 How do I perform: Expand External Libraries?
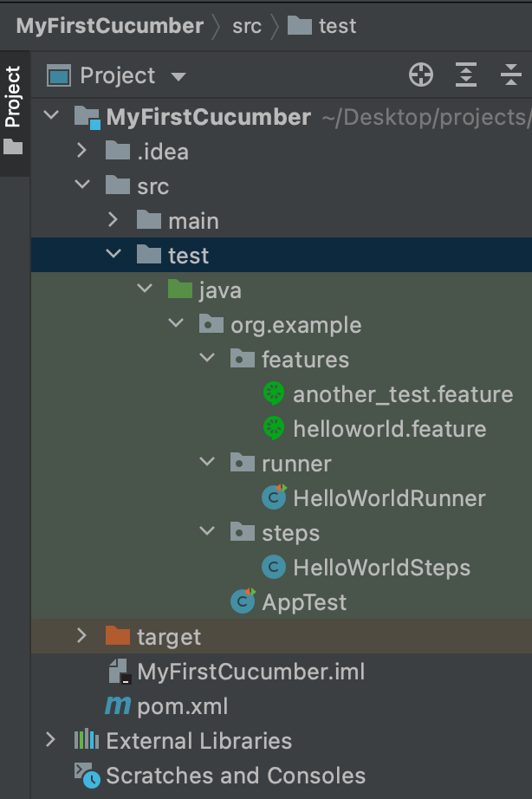[50, 741]
